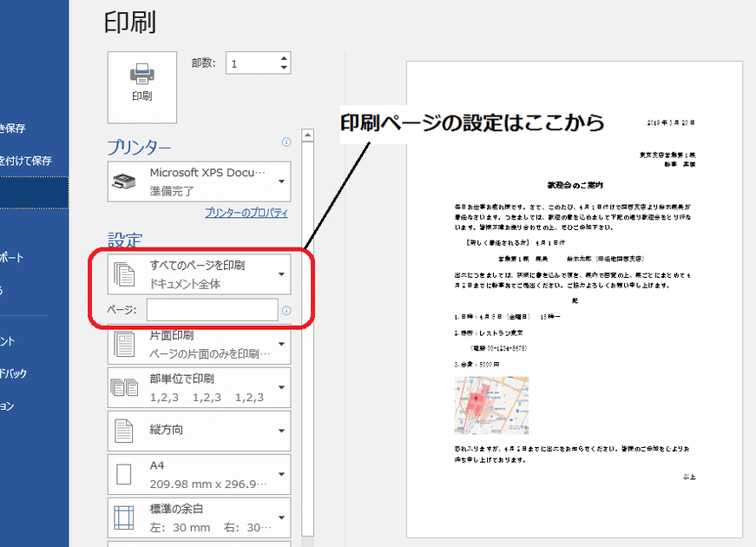
Task: Click the 準備完了 printer status text
Action: click(x=172, y=191)
